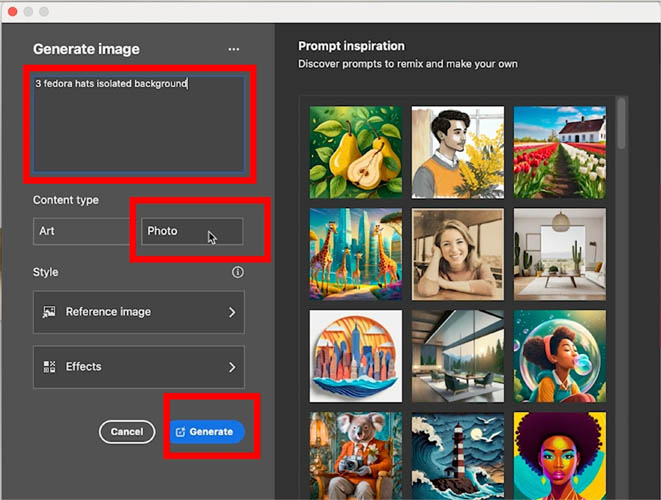Select the koala in orange suit thumbnail
The height and width of the screenshot is (500, 661).
point(356,456)
